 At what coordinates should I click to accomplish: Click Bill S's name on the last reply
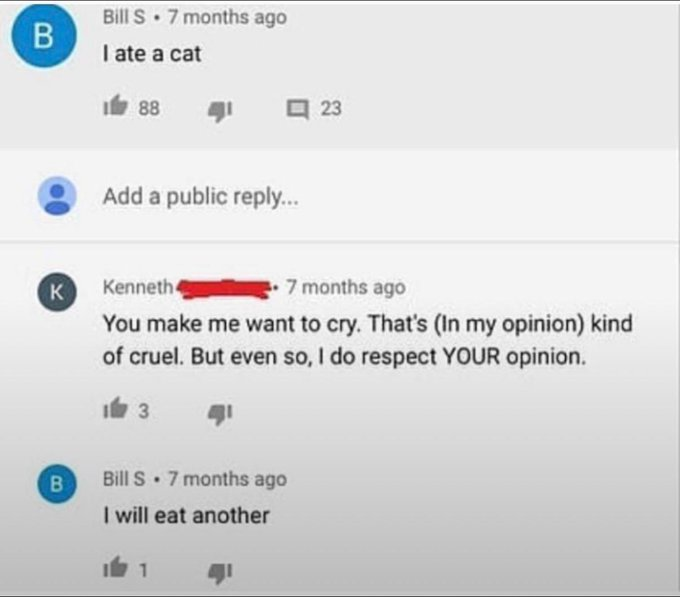pos(126,479)
